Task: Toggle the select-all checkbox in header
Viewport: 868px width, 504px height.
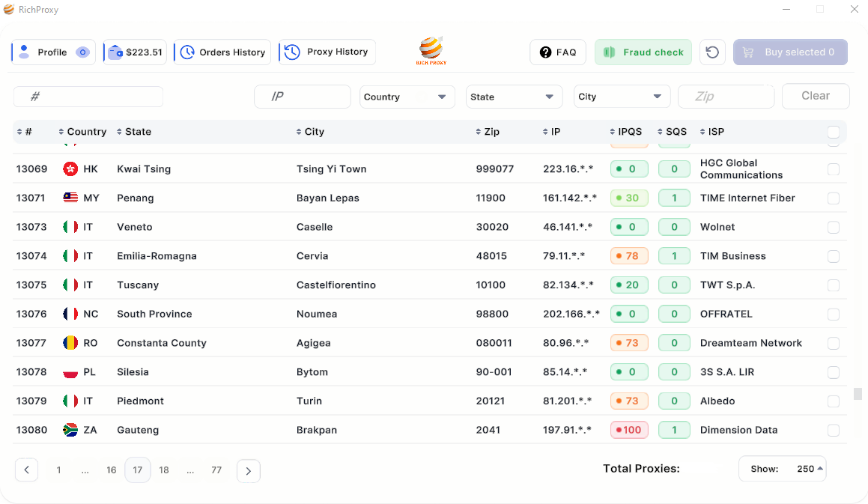Action: click(x=833, y=133)
